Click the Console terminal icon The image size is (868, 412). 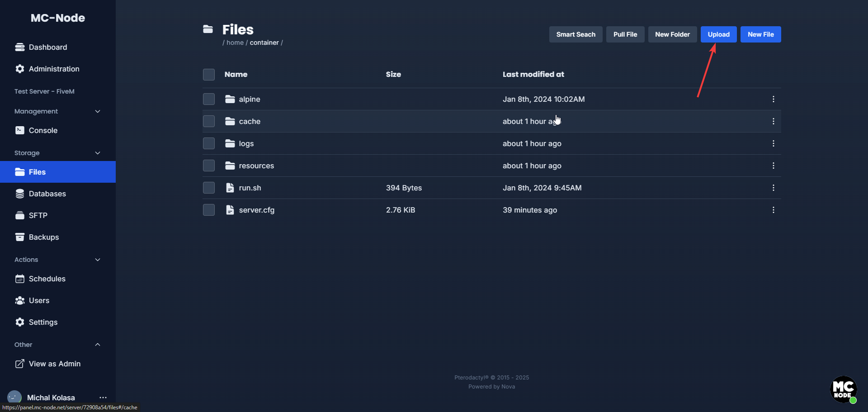click(x=20, y=130)
